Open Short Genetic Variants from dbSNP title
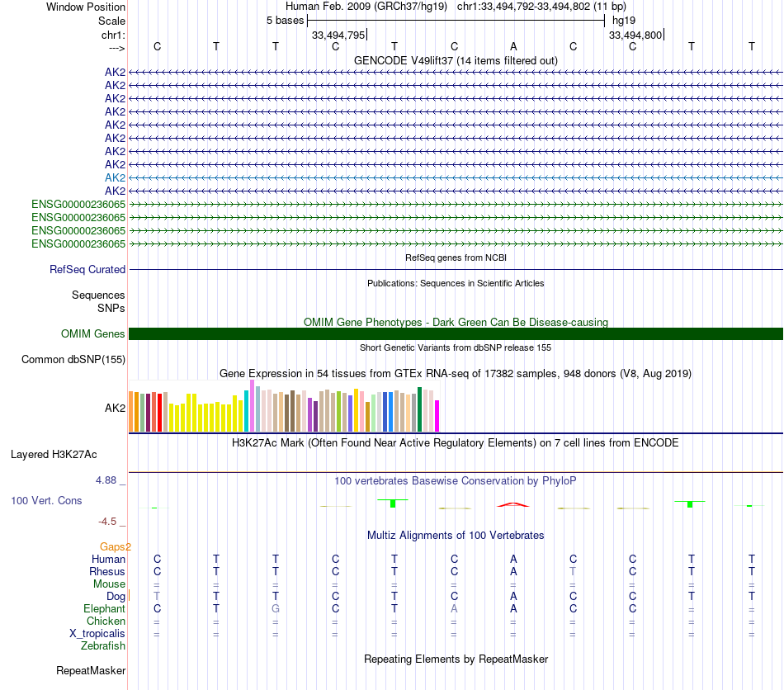 click(x=456, y=347)
